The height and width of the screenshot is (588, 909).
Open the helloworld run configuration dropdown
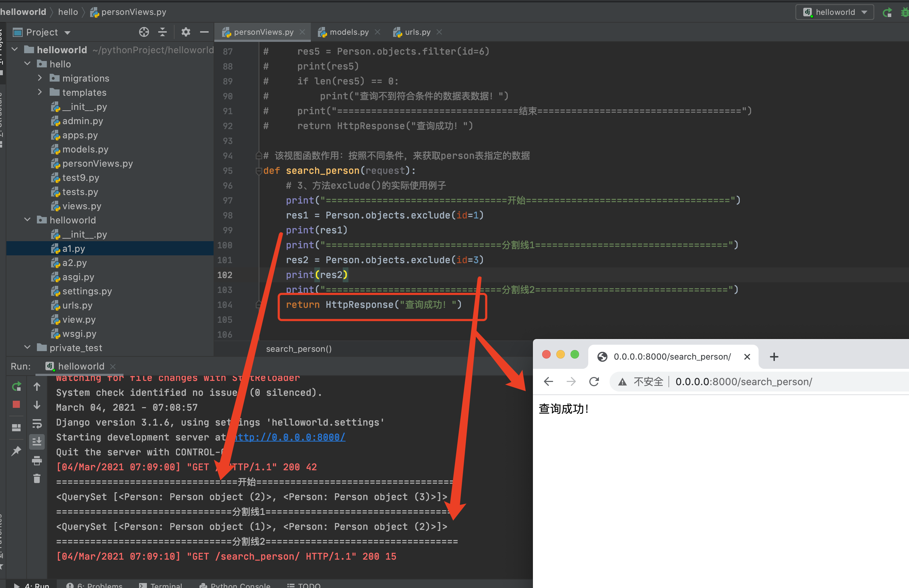(834, 12)
